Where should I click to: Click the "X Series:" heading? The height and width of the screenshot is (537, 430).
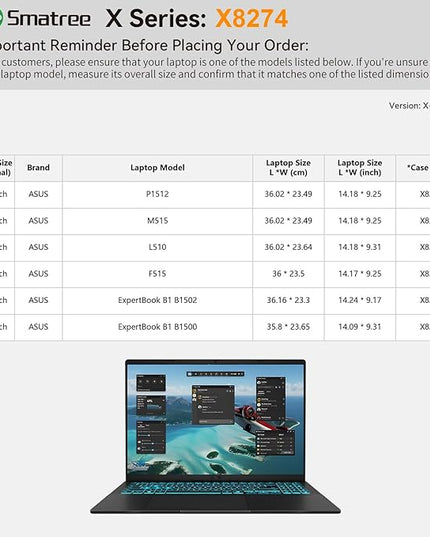tap(156, 18)
